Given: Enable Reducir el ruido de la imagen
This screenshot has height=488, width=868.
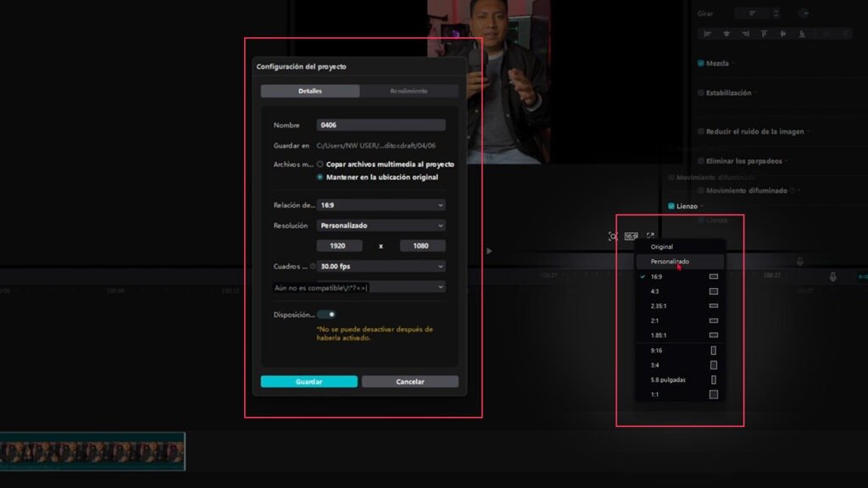Looking at the screenshot, I should 701,131.
